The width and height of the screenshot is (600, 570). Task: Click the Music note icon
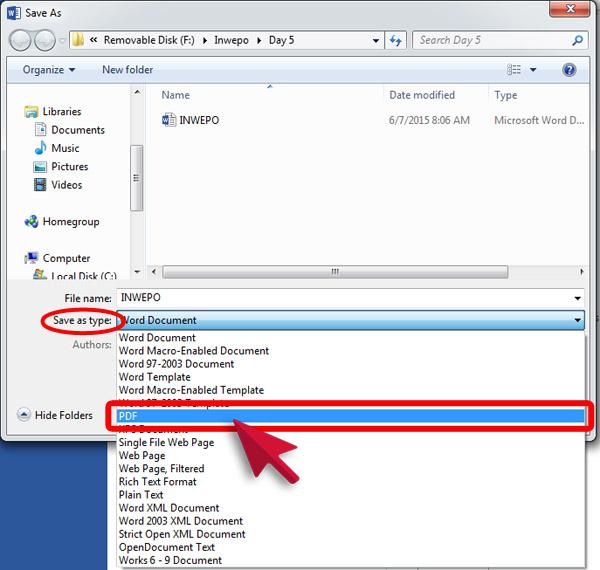40,148
